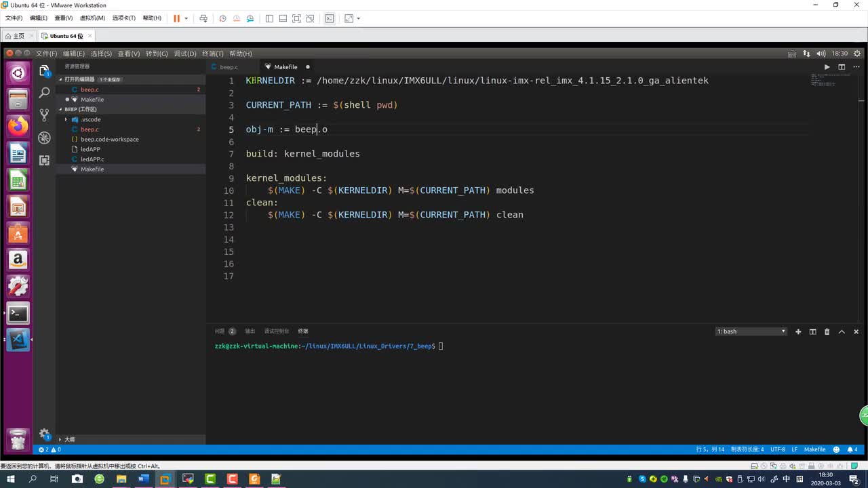Kill terminal with trash icon
The height and width of the screenshot is (488, 868).
point(827,331)
